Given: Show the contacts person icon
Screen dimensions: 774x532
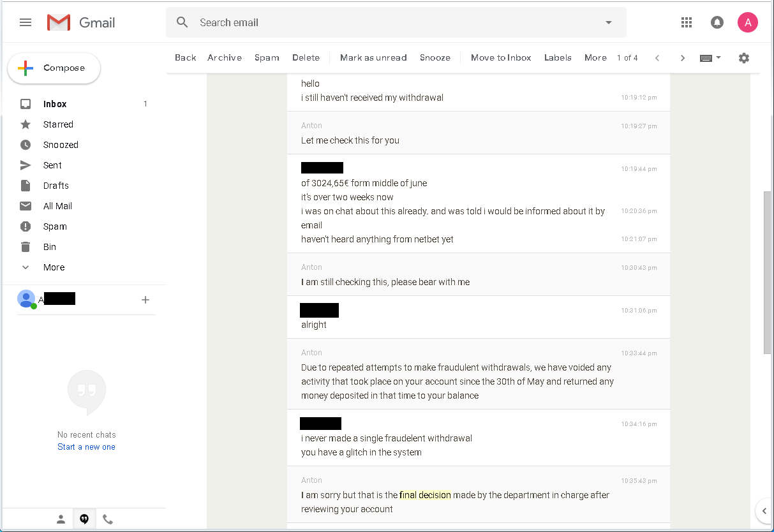Looking at the screenshot, I should tap(61, 519).
